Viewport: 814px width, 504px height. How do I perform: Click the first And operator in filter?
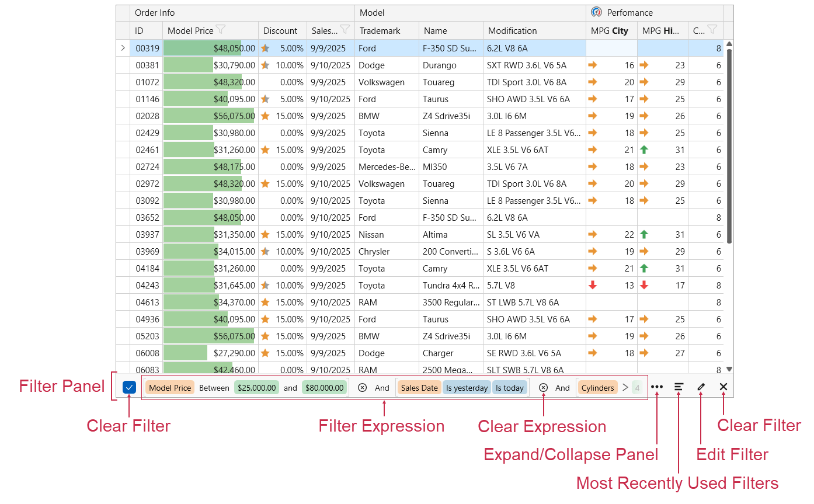(382, 387)
